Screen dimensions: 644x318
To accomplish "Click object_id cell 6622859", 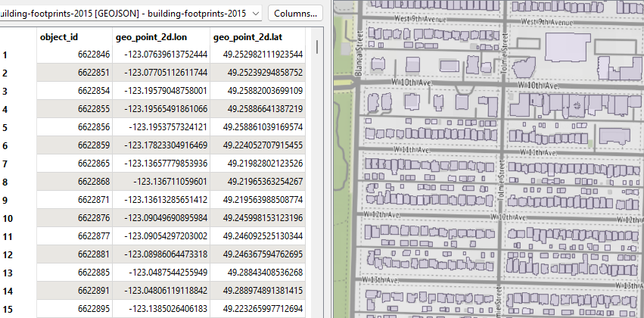I will point(74,145).
